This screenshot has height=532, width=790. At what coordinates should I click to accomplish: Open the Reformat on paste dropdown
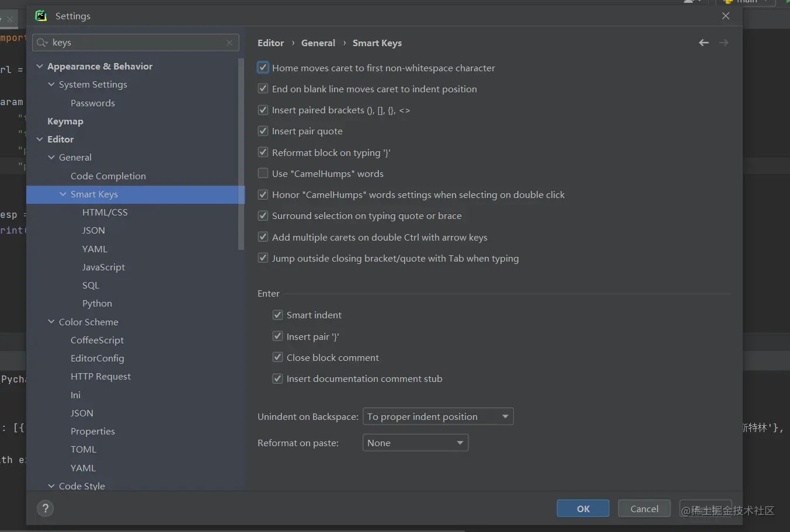click(415, 443)
